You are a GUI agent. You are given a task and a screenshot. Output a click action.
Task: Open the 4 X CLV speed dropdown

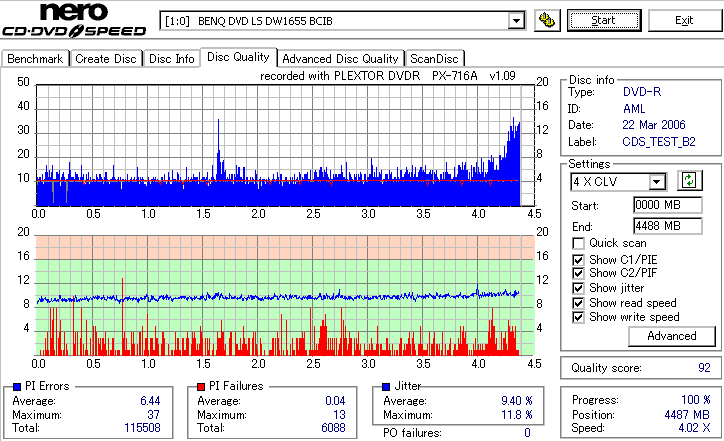(x=656, y=182)
